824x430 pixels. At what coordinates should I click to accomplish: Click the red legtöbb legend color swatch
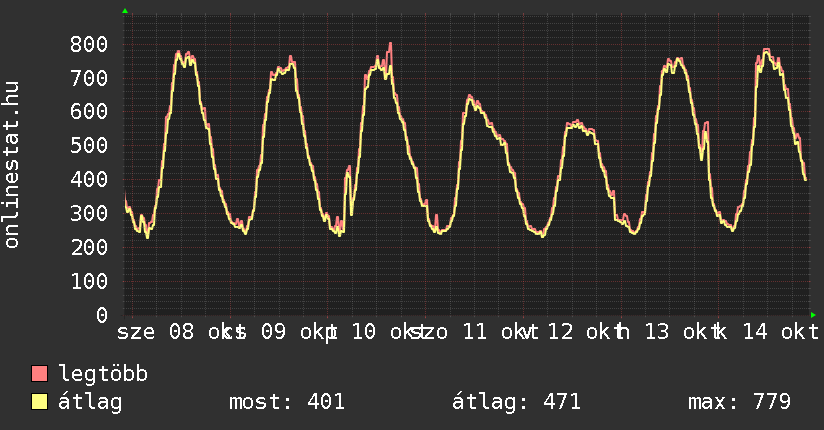(40, 374)
